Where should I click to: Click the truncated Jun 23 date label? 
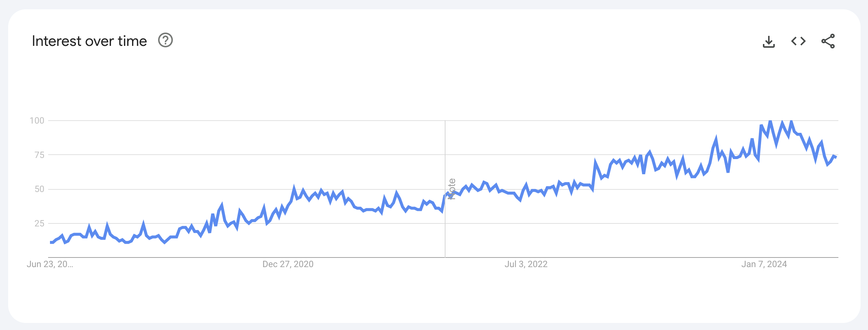coord(50,264)
